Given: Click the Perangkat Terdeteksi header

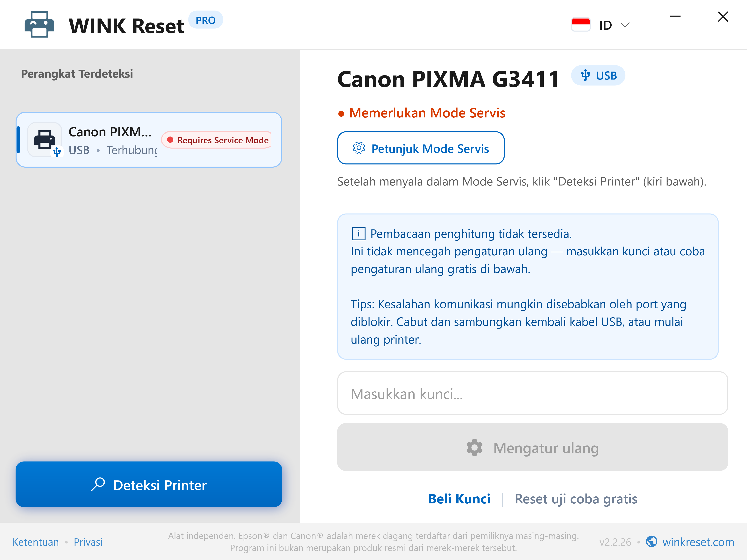Looking at the screenshot, I should pyautogui.click(x=77, y=74).
